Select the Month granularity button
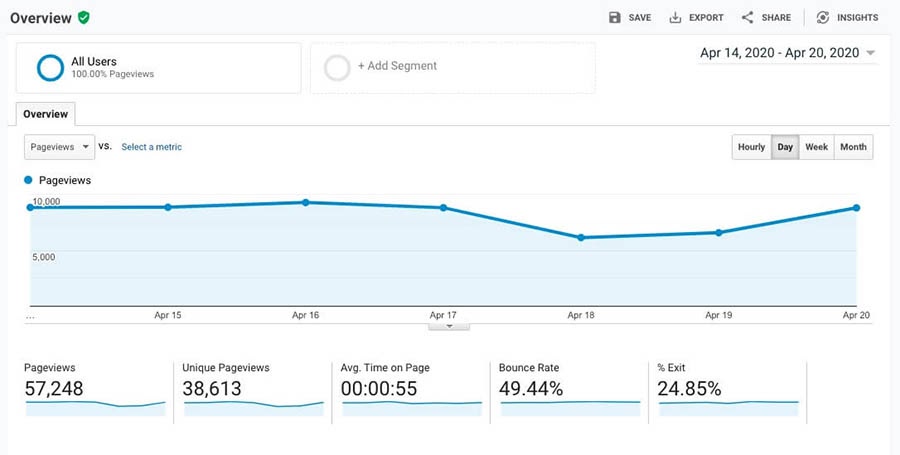 coord(854,147)
